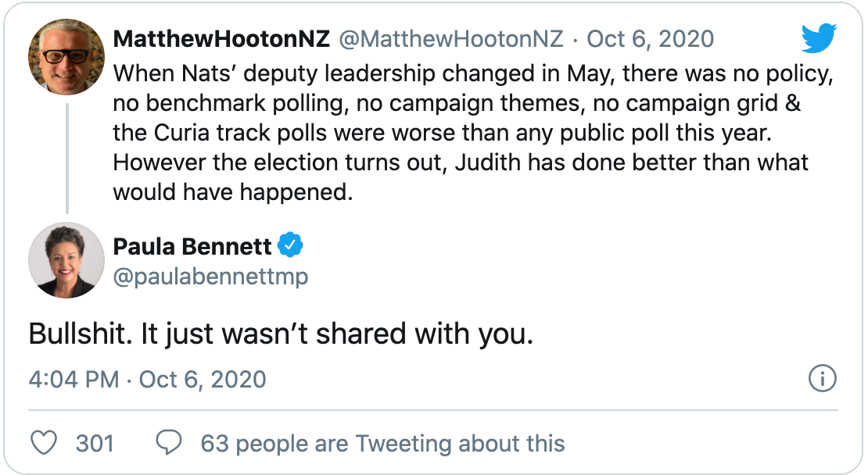Open the tweet info circle icon

[822, 379]
